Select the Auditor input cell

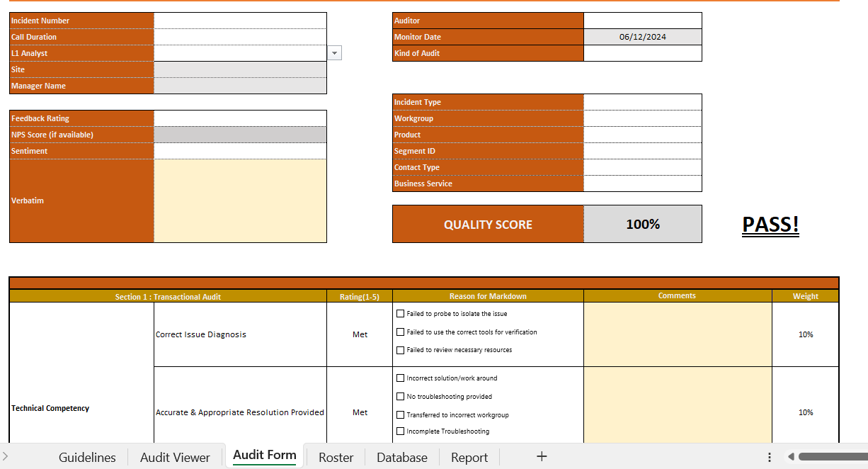643,21
